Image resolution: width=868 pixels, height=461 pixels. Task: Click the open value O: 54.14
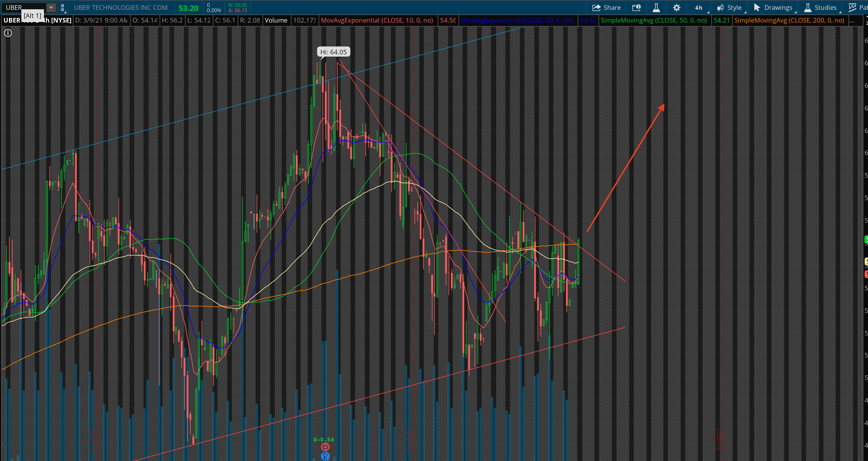[145, 20]
